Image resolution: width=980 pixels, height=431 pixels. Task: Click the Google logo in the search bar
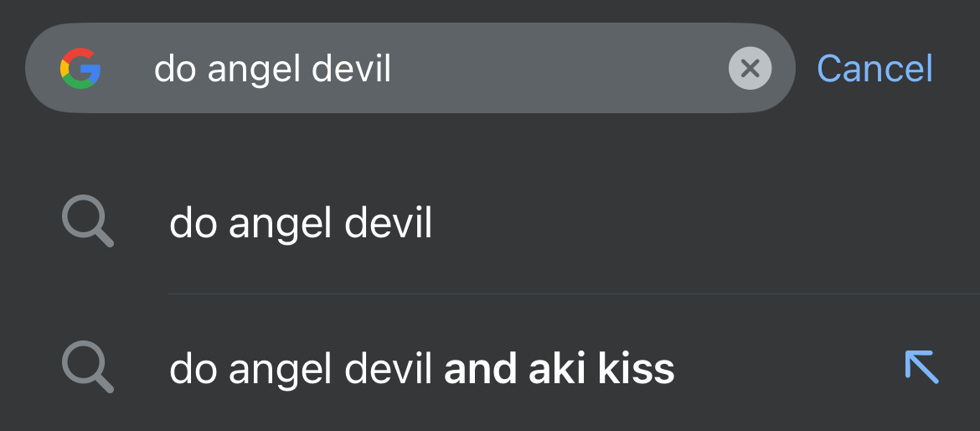[x=80, y=69]
